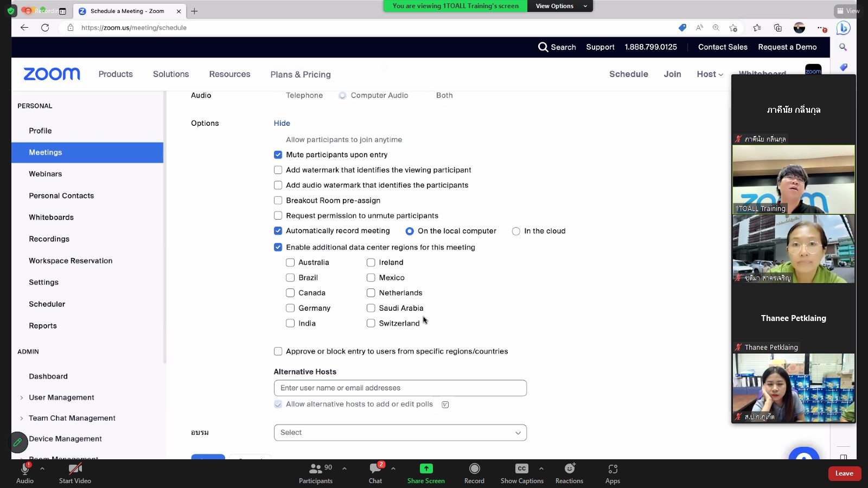This screenshot has width=868, height=488.
Task: Expand the User Management tree item
Action: [x=22, y=397]
